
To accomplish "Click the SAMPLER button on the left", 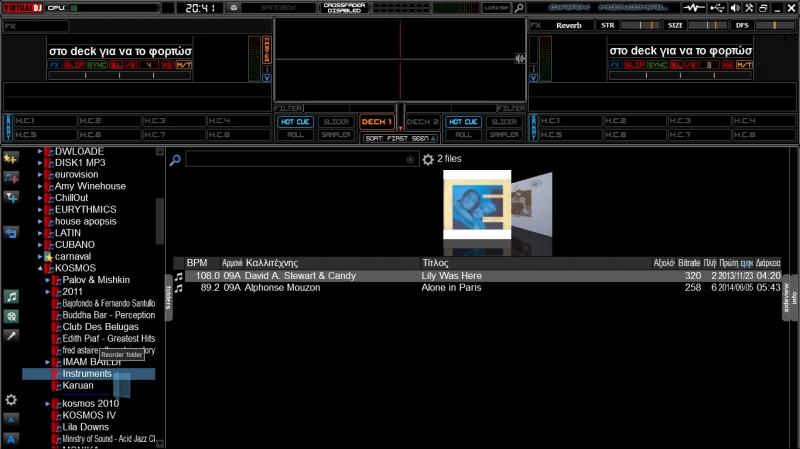I will click(x=336, y=134).
